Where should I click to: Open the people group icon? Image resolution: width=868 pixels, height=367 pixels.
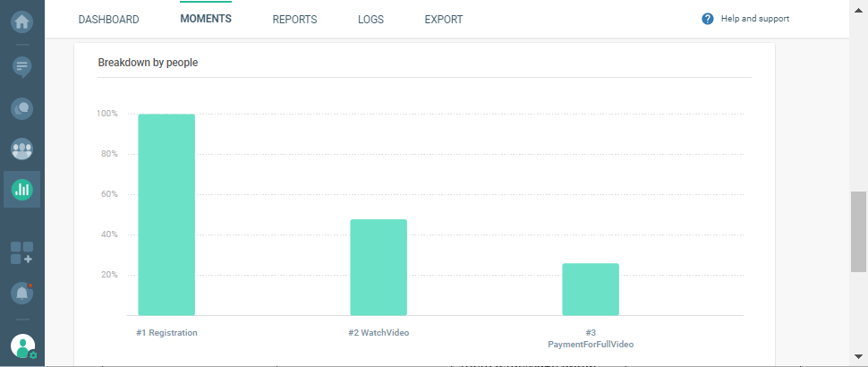(21, 149)
